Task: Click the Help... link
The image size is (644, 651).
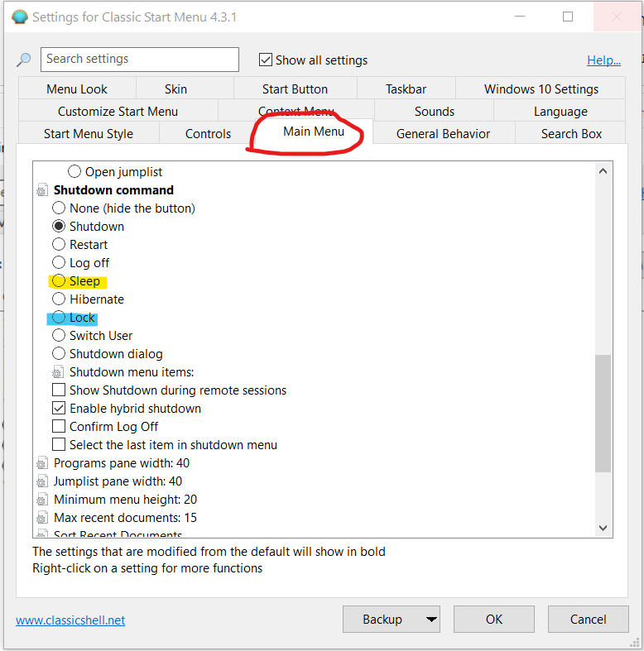Action: point(603,60)
